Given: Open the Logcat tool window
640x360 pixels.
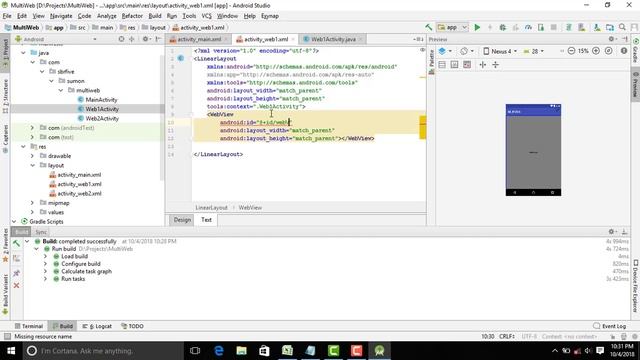Looking at the screenshot, I should 97,326.
